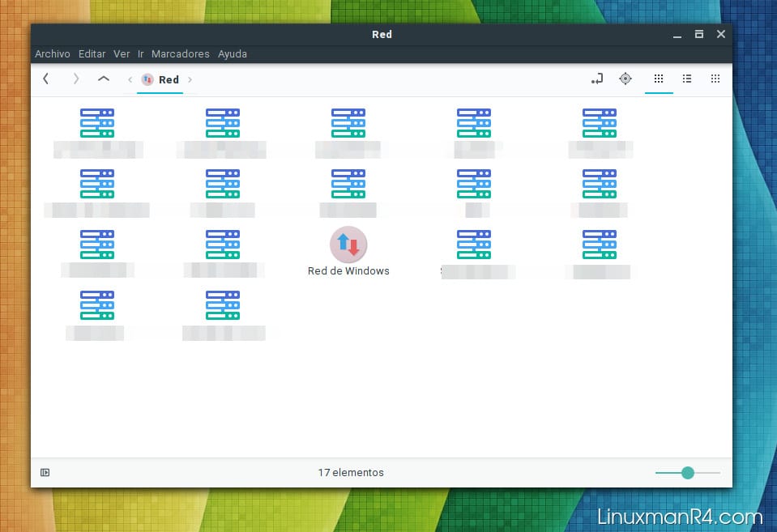Switch to compact view
The height and width of the screenshot is (532, 777).
pyautogui.click(x=715, y=79)
